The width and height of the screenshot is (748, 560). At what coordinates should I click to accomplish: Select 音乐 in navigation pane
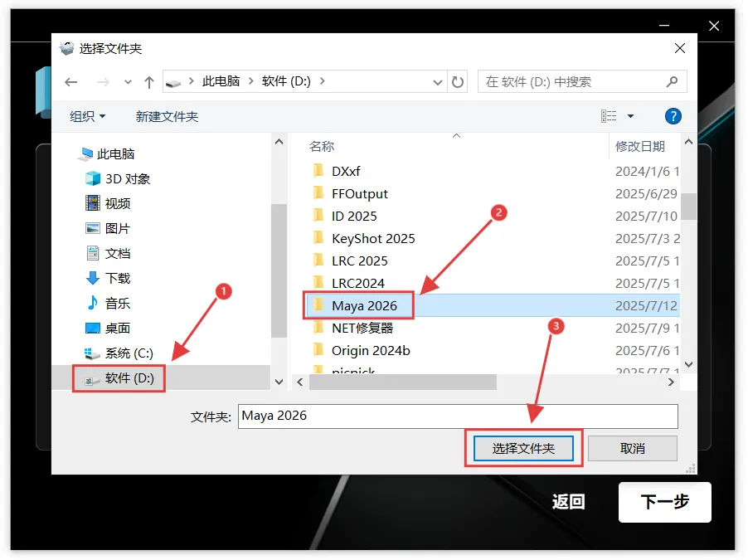[108, 303]
